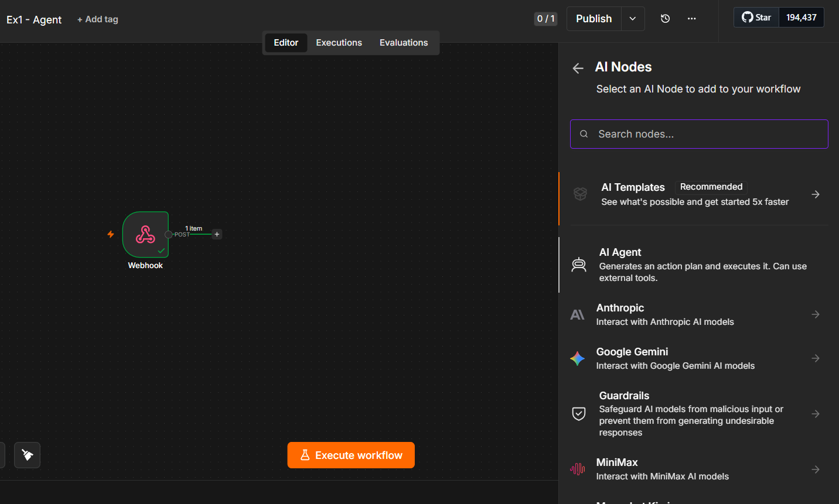Viewport: 839px width, 504px height.
Task: Click the search magnifier icon
Action: point(584,134)
